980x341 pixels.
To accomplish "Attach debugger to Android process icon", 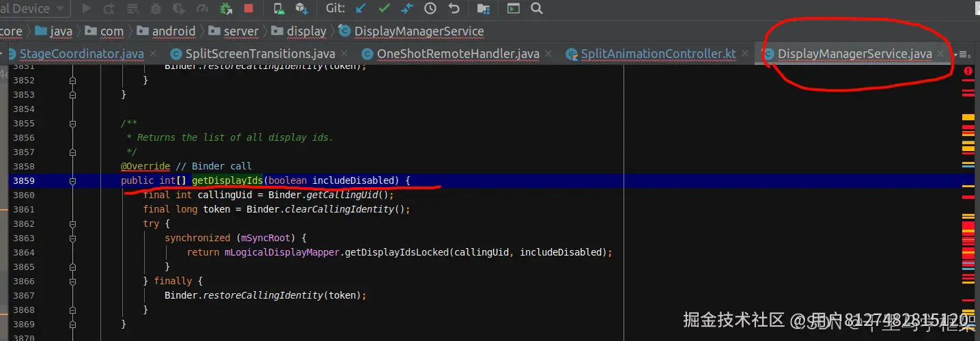I will (x=225, y=8).
